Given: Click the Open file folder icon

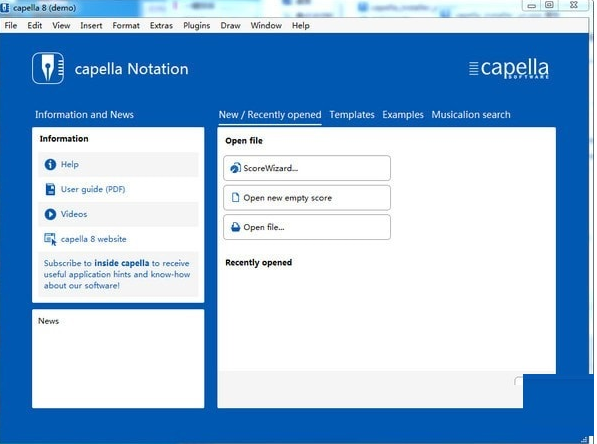Looking at the screenshot, I should pyautogui.click(x=236, y=227).
